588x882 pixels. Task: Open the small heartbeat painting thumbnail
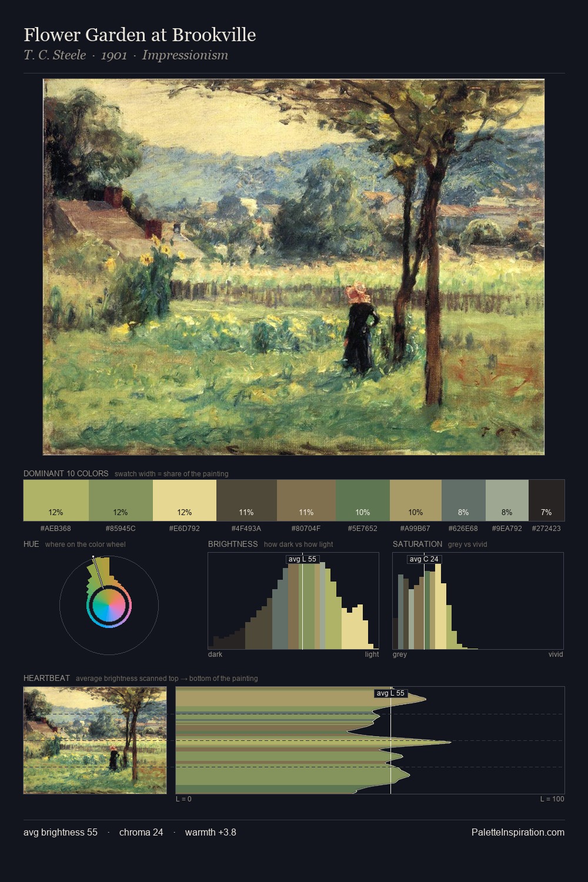click(x=95, y=740)
